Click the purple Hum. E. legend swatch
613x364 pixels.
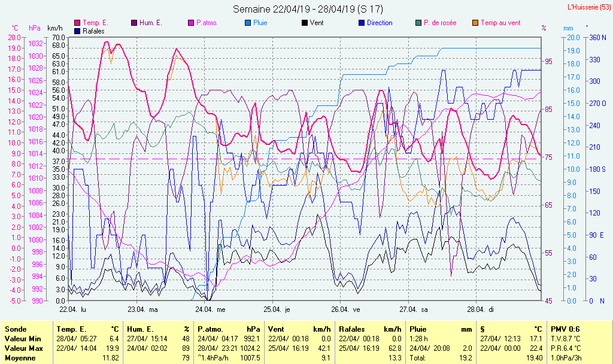pos(134,23)
